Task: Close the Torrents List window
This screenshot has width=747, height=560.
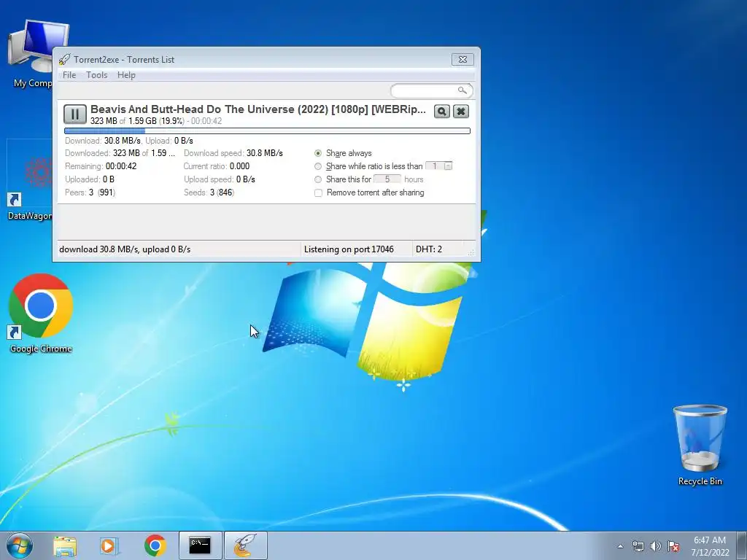Action: tap(462, 60)
